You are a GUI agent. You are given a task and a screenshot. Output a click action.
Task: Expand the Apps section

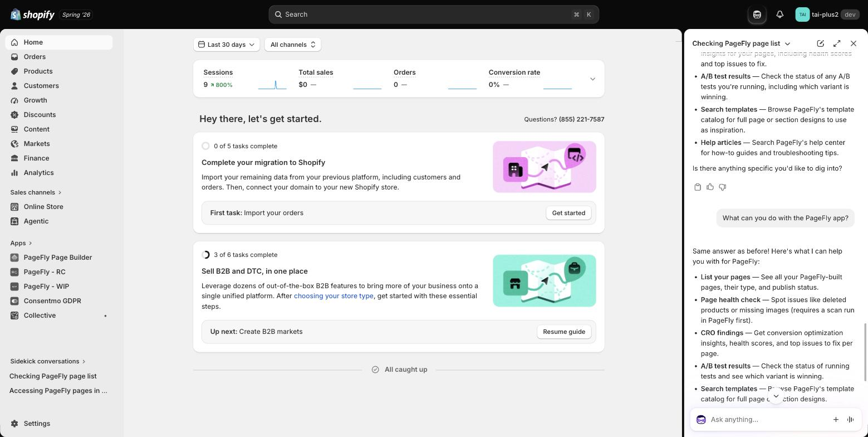click(x=21, y=243)
